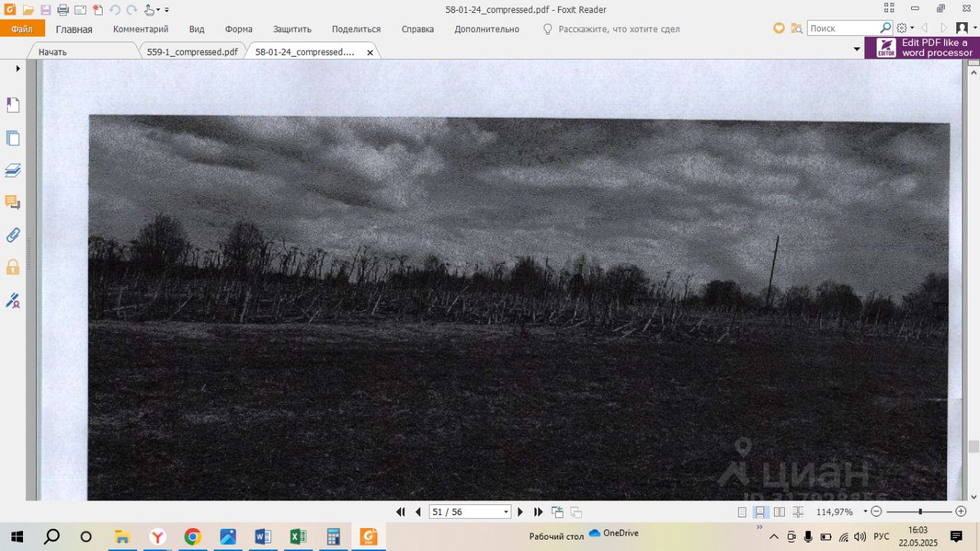The image size is (980, 551).
Task: Open the Attachments paperclip panel
Action: pos(12,235)
